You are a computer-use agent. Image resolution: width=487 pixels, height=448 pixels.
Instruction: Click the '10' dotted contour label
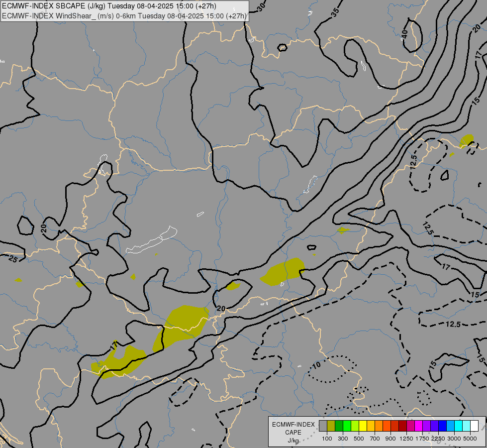316,365
